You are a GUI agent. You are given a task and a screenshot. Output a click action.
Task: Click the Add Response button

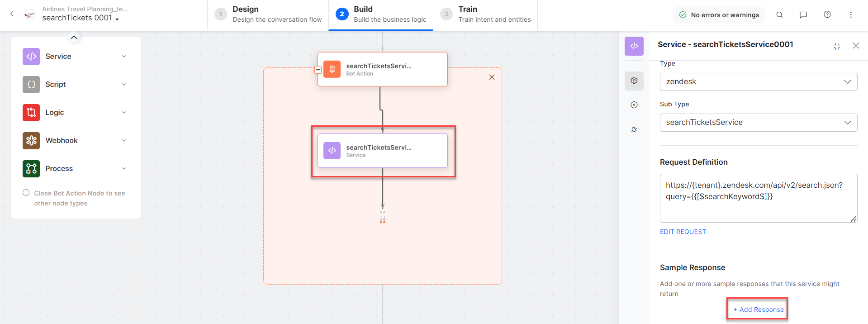pos(759,310)
